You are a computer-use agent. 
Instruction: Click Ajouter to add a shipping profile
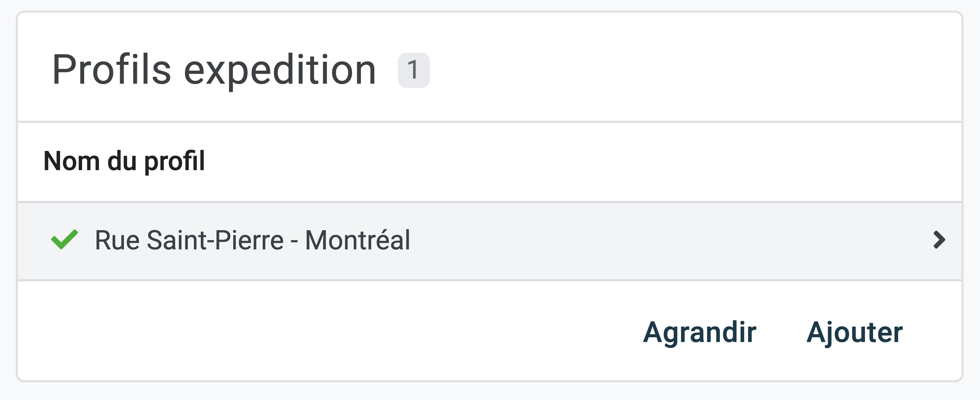click(x=854, y=332)
